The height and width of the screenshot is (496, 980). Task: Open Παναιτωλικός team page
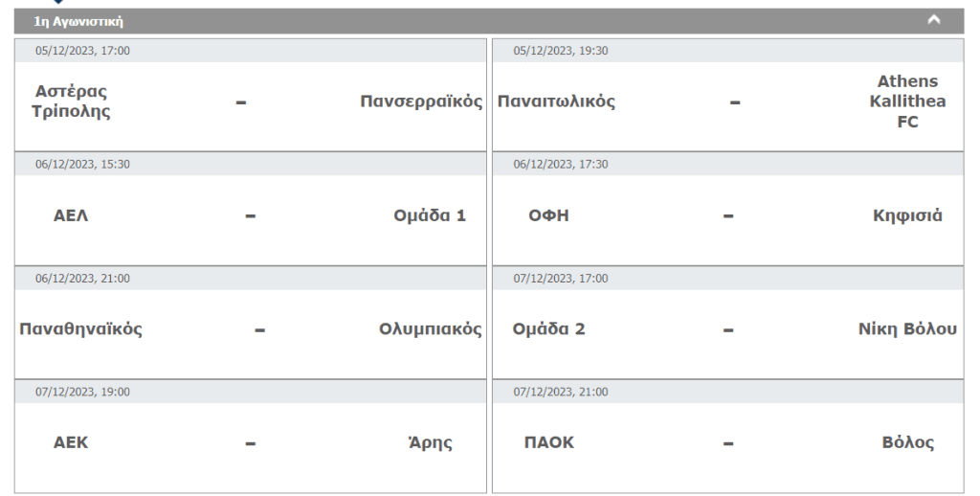tap(556, 101)
